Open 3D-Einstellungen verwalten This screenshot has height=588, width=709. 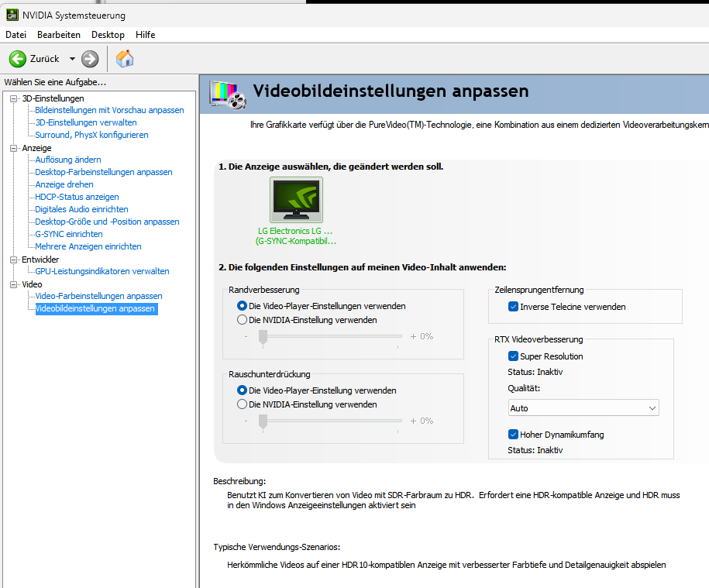(86, 122)
